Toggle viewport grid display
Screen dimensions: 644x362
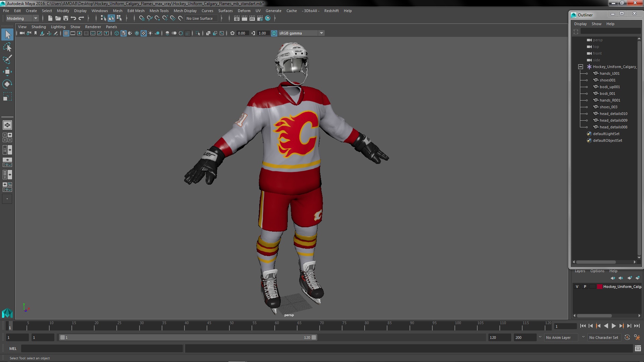coord(66,33)
